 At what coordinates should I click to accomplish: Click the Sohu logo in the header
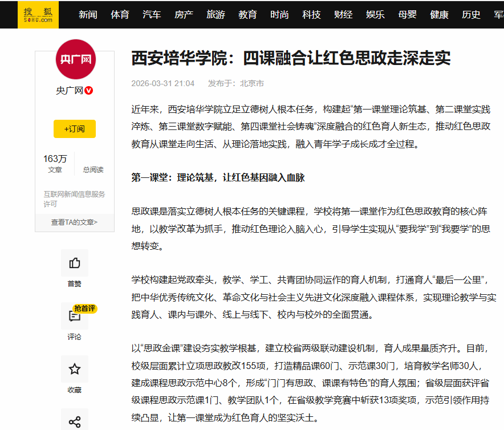point(38,14)
